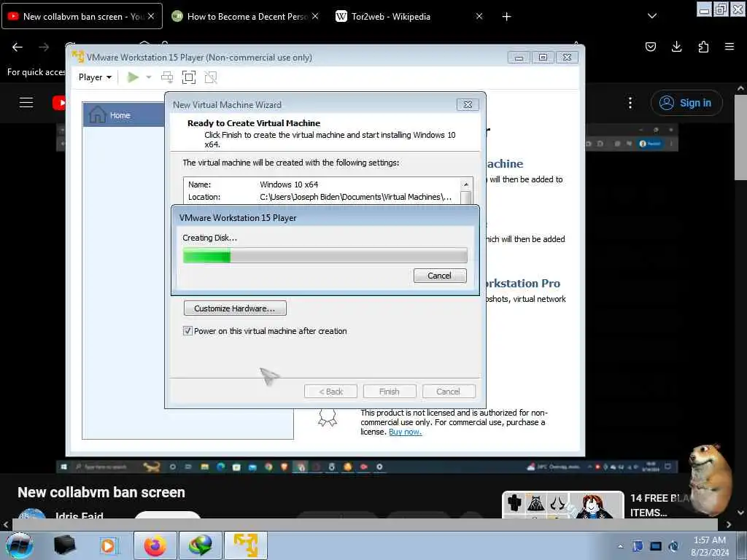The image size is (747, 560).
Task: Open the Windows Start orb
Action: (20, 545)
